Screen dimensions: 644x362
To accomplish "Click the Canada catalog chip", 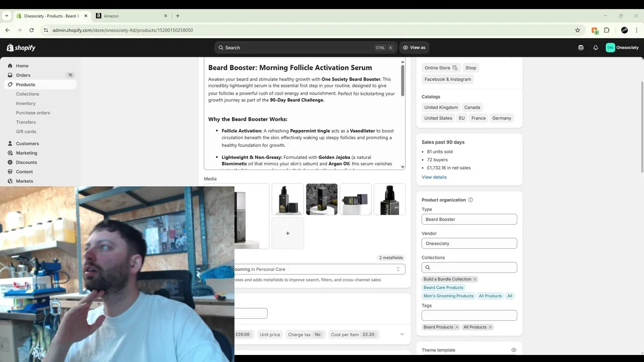I will (x=472, y=108).
